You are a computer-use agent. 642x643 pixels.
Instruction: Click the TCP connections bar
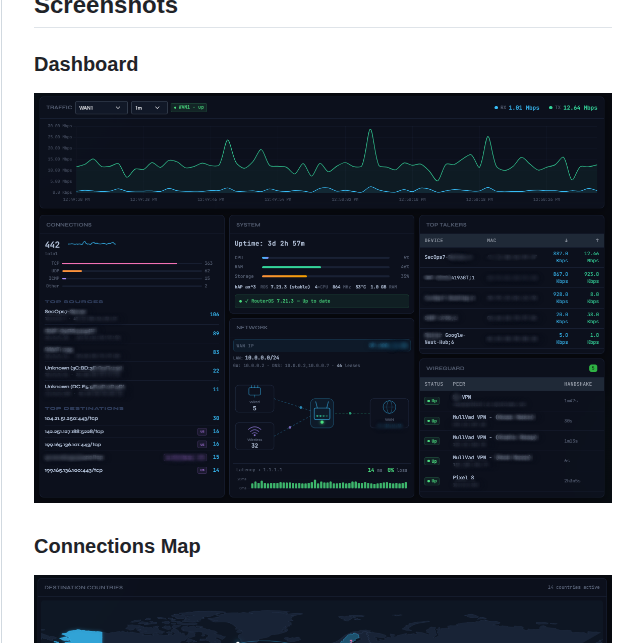(x=132, y=263)
